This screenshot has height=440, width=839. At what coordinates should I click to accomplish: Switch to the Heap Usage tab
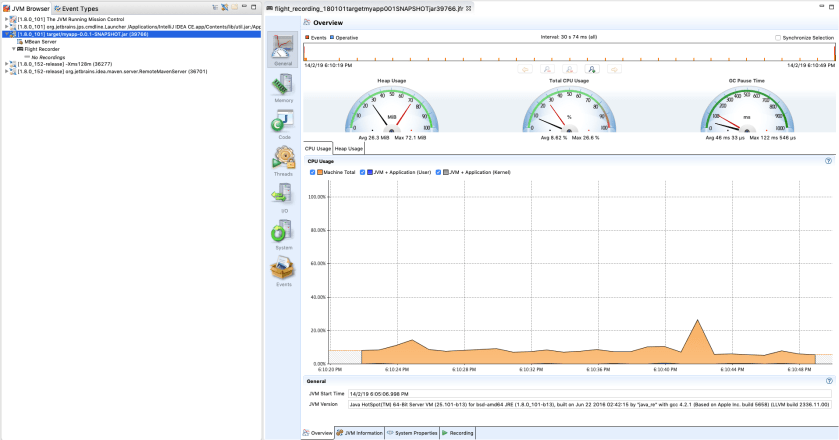click(349, 148)
